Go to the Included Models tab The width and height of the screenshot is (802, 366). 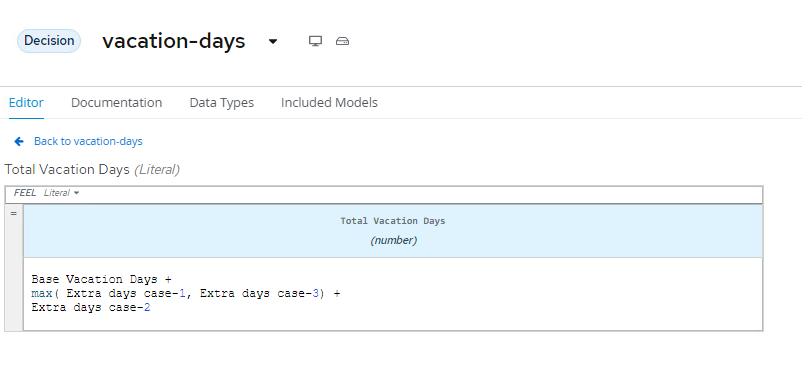tap(329, 103)
